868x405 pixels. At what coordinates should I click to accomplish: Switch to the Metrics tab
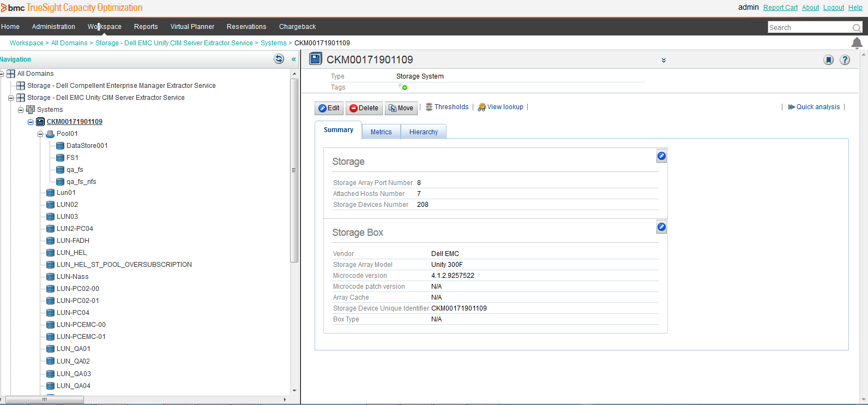381,132
